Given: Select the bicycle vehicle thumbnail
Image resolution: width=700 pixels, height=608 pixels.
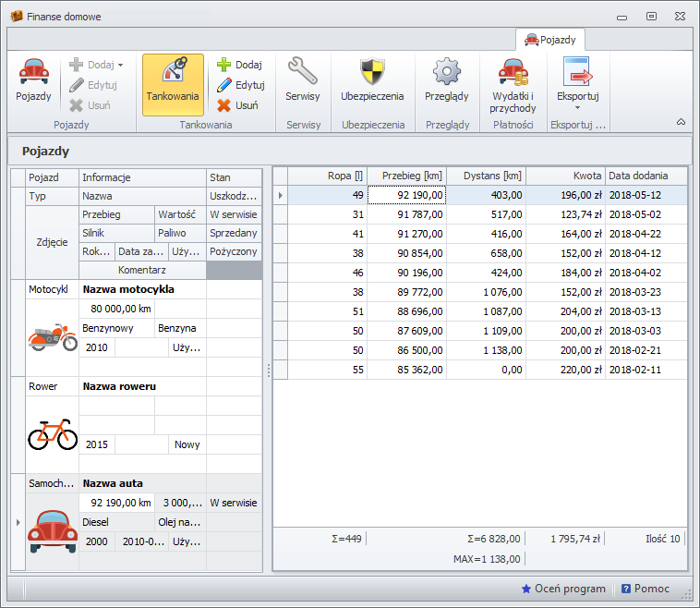Looking at the screenshot, I should [53, 434].
